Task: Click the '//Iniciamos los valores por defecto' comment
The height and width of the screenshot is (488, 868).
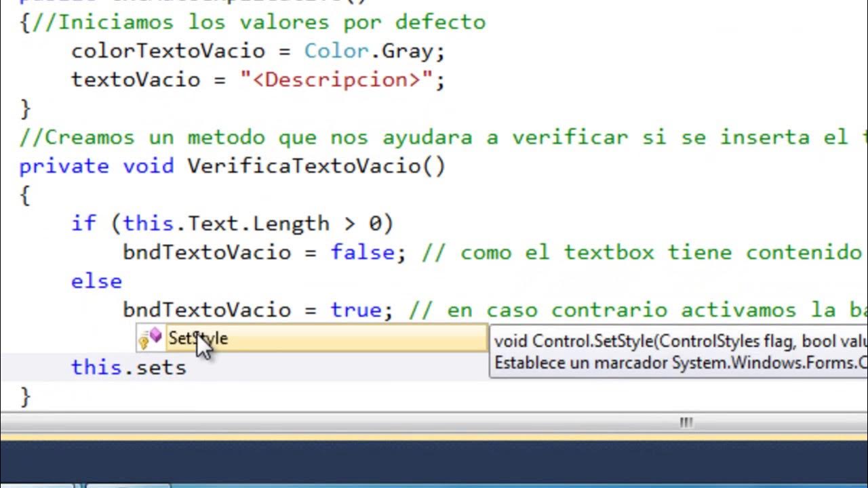Action: pos(259,22)
